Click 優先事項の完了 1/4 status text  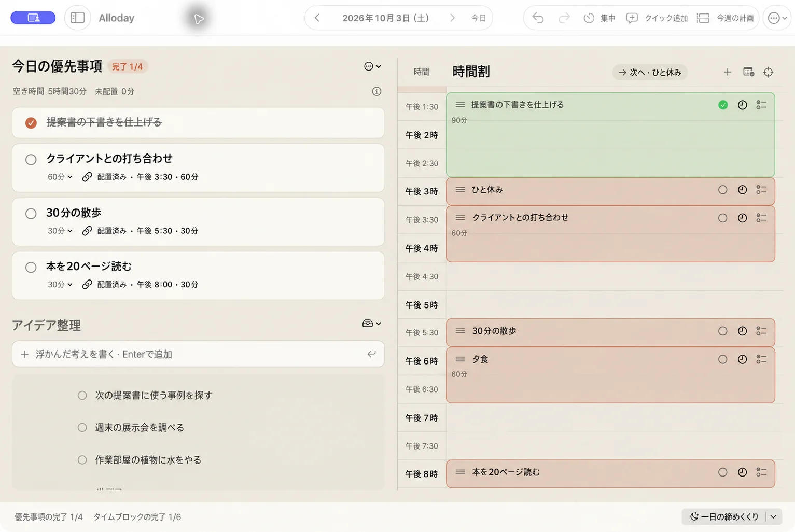pos(49,517)
